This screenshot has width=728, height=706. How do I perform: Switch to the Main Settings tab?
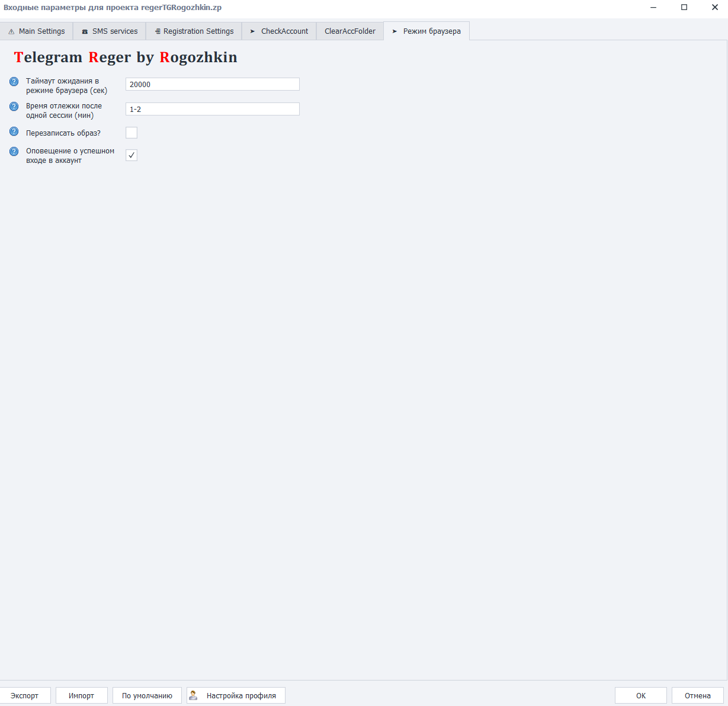coord(37,31)
